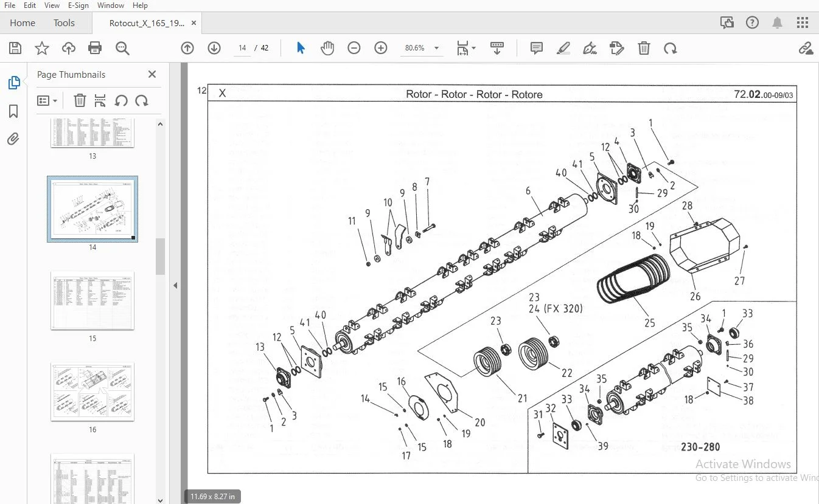
Task: Upload the file to cloud storage
Action: point(69,48)
